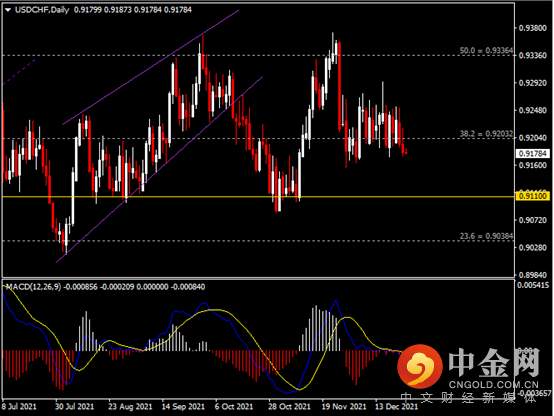
Task: Click the dashed purple line at top left
Action: point(19,72)
